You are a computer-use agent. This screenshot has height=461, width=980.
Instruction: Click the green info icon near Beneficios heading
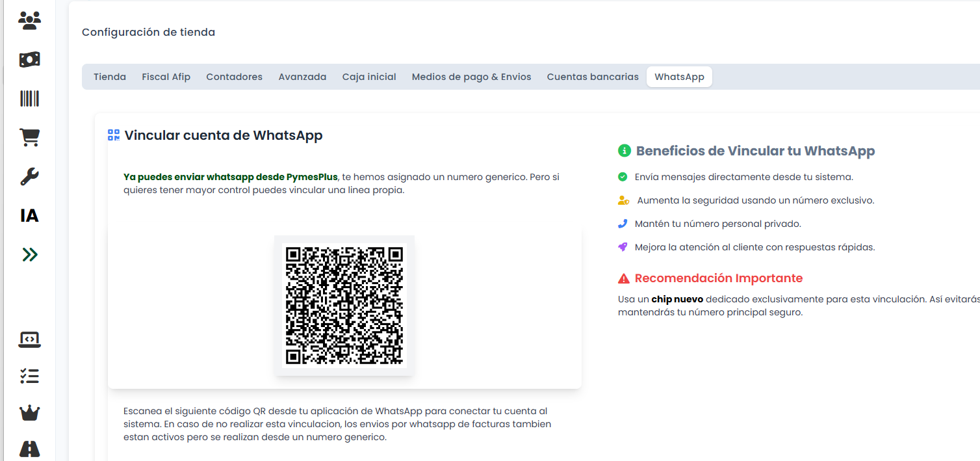[623, 150]
